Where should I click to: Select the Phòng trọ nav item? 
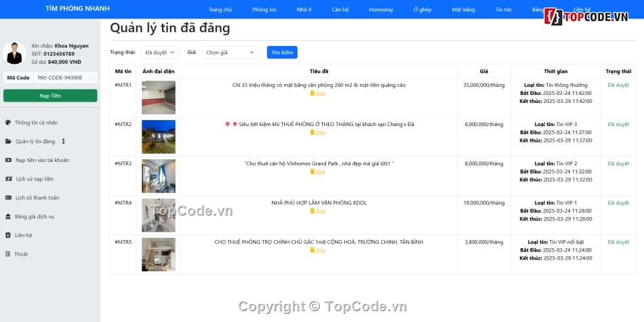[264, 10]
